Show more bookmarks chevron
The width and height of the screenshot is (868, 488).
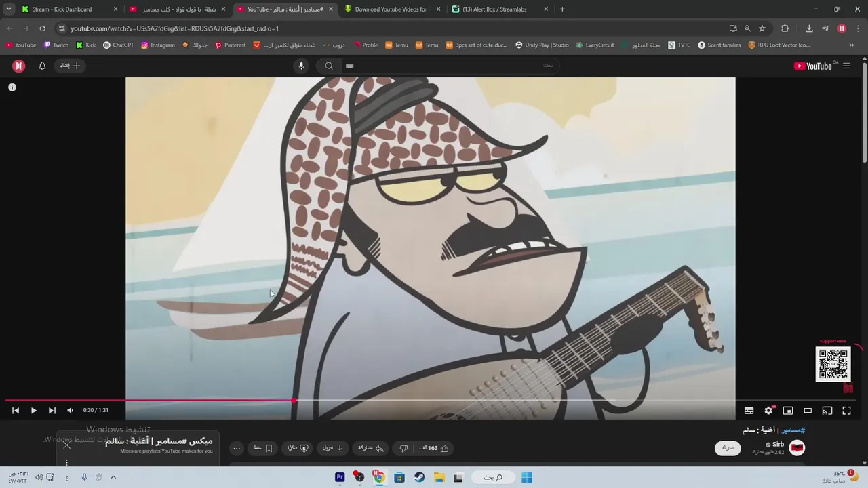point(852,45)
